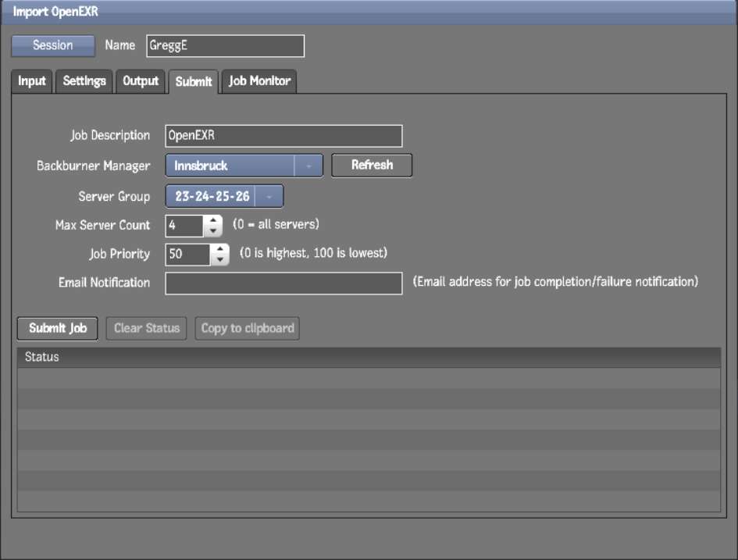Click Refresh next to Backburner Manager
The width and height of the screenshot is (738, 560).
point(372,166)
